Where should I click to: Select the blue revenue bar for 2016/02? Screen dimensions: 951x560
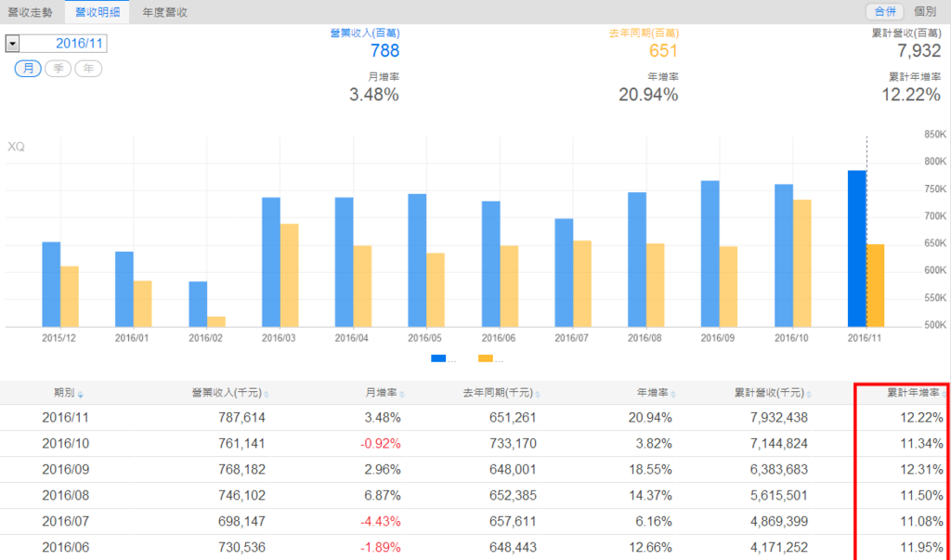[198, 304]
